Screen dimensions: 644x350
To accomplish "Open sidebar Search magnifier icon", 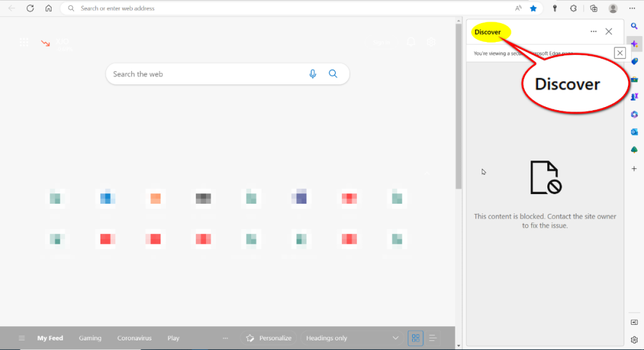I will 634,26.
